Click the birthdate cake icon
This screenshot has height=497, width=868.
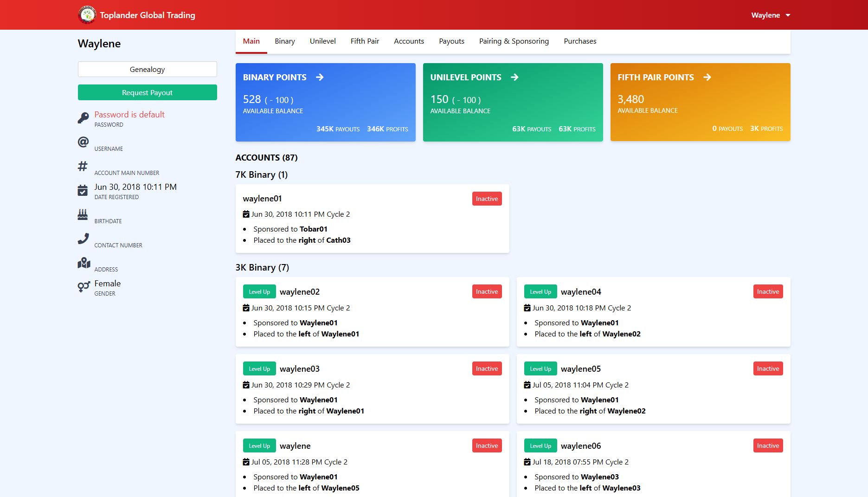83,214
